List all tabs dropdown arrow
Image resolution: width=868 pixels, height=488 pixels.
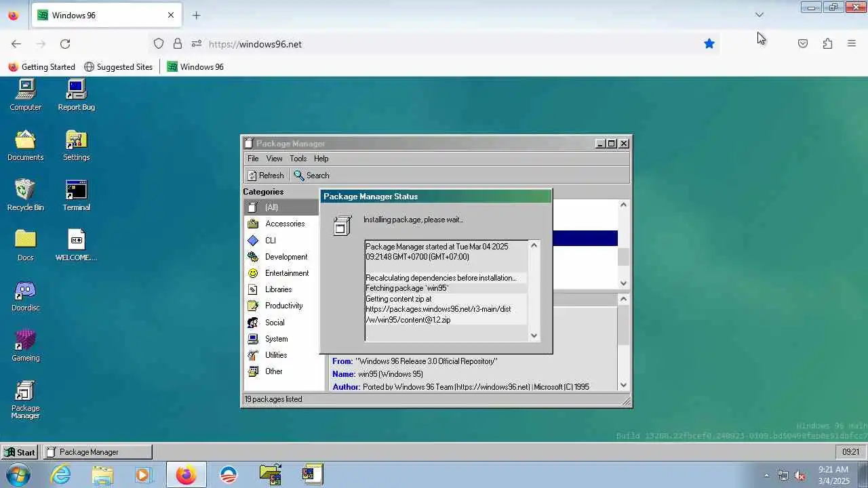(759, 15)
